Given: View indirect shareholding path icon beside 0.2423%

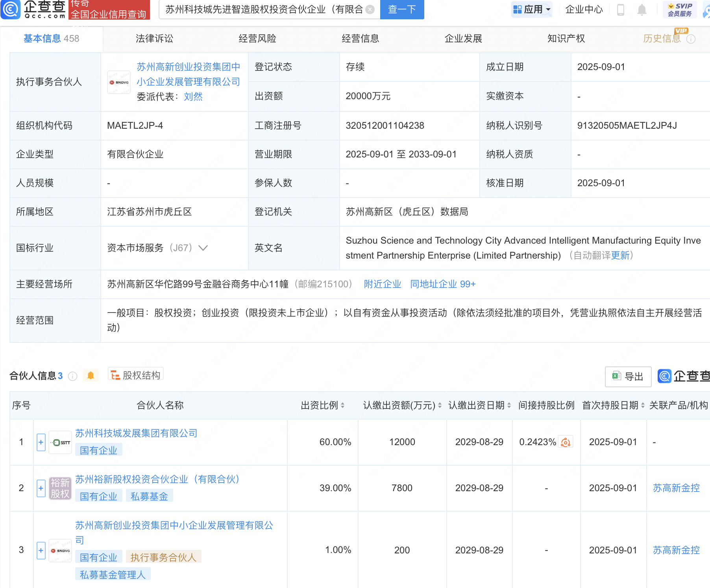Looking at the screenshot, I should (566, 442).
